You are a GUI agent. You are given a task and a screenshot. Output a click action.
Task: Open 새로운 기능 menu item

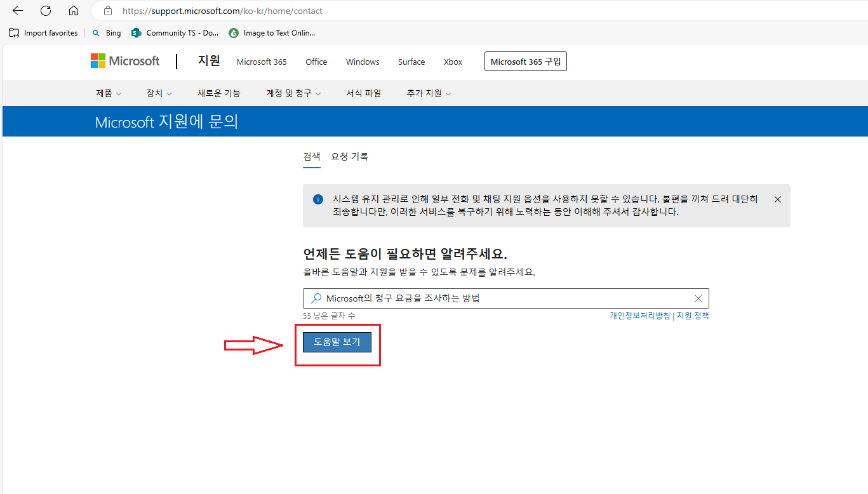click(219, 93)
